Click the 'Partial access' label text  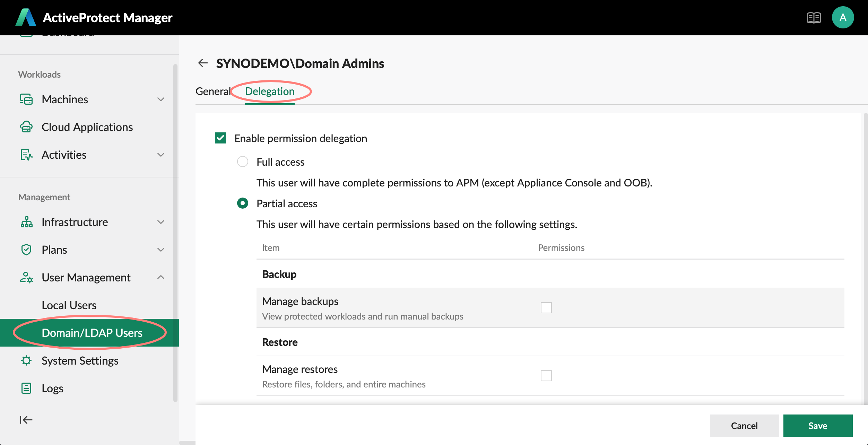point(287,203)
